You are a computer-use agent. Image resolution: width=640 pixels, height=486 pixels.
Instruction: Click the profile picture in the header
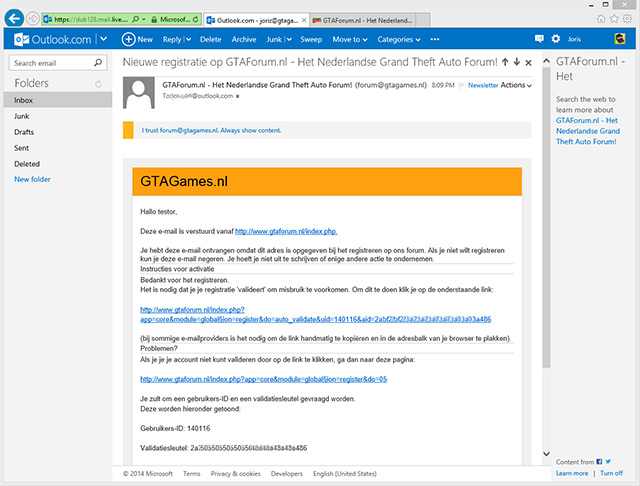620,39
